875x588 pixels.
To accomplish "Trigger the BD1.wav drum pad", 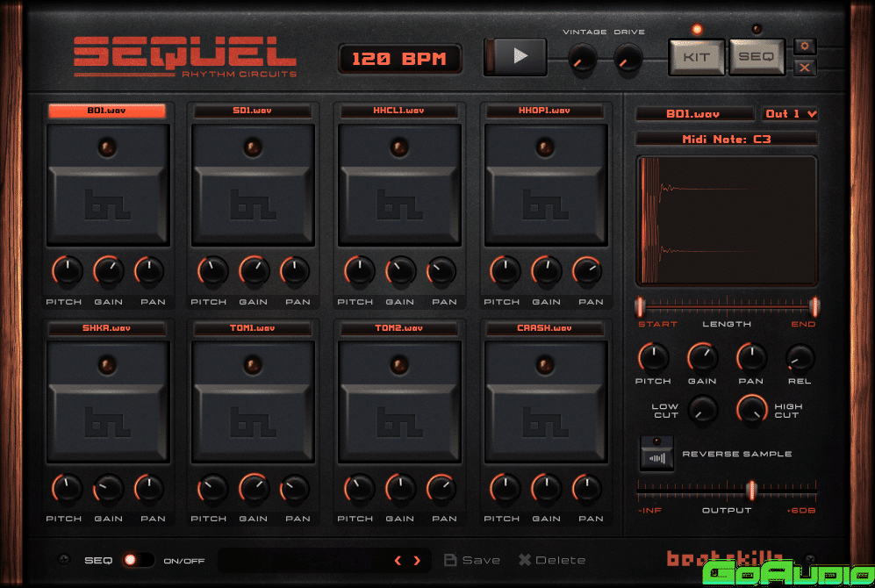I will pyautogui.click(x=108, y=184).
